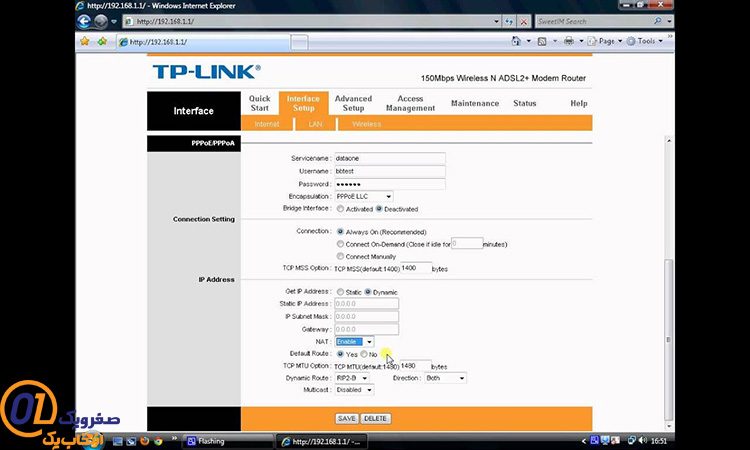Click the page vertical scrollbar thumb
This screenshot has width=750, height=450.
[669, 340]
